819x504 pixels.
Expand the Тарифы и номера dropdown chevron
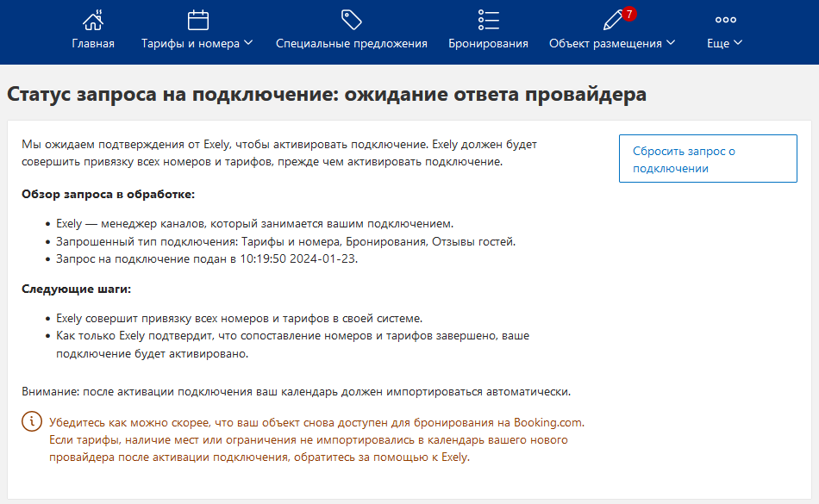248,43
